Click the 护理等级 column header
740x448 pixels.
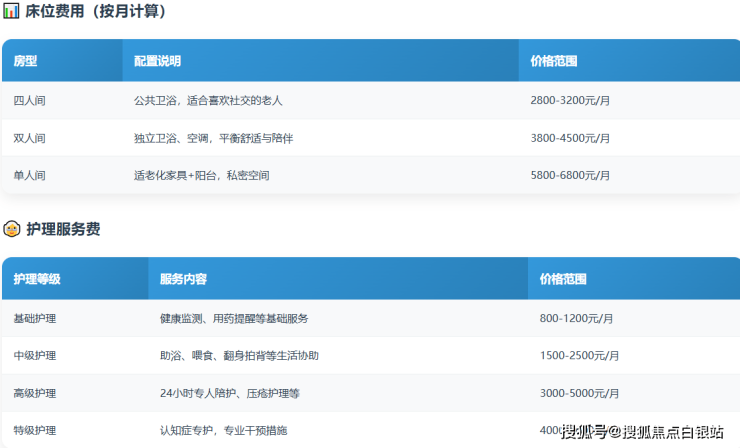(x=37, y=279)
